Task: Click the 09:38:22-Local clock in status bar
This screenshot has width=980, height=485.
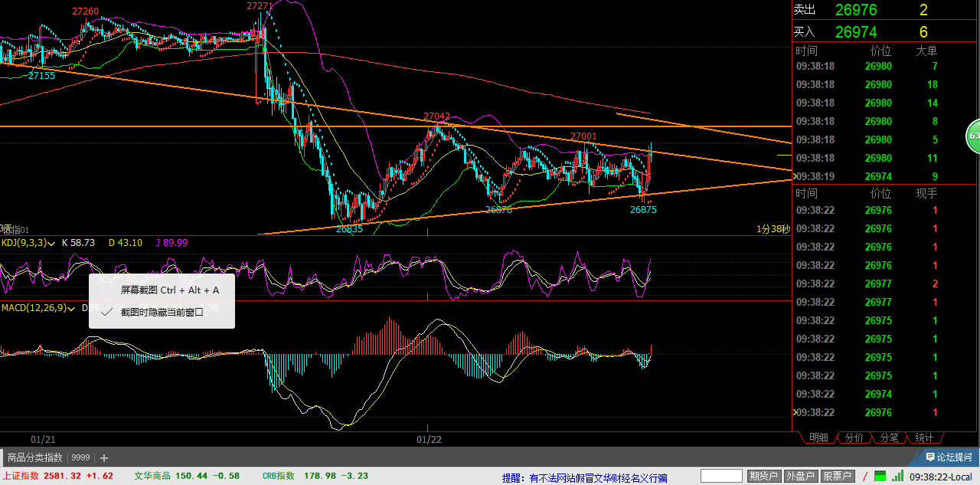Action: pos(940,477)
